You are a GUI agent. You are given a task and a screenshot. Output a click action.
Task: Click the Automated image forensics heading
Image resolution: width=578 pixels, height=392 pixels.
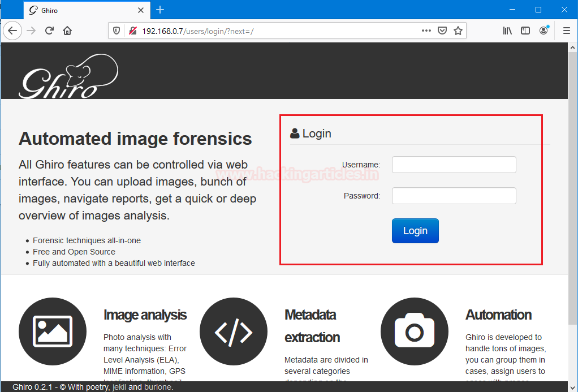(135, 139)
